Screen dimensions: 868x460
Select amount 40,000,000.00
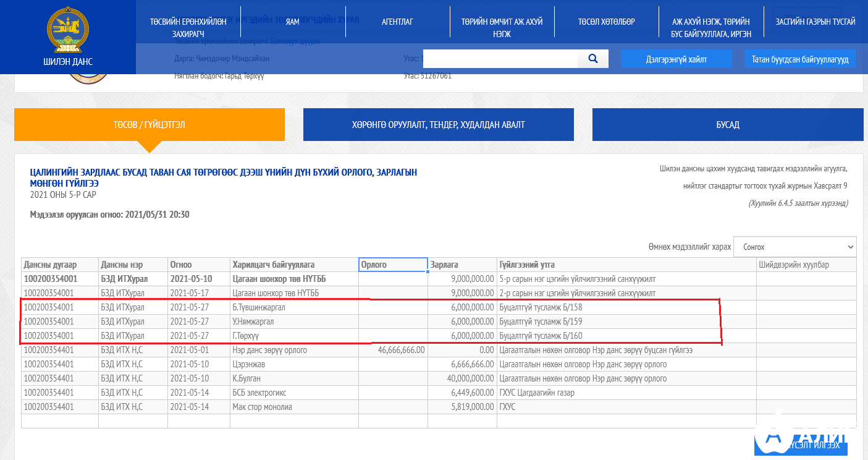[x=463, y=378]
